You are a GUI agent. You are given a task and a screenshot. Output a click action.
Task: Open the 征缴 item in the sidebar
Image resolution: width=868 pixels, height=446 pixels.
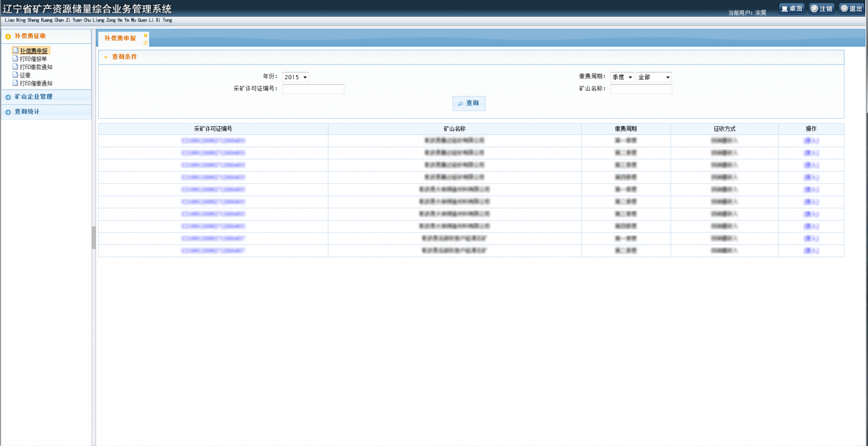[25, 75]
